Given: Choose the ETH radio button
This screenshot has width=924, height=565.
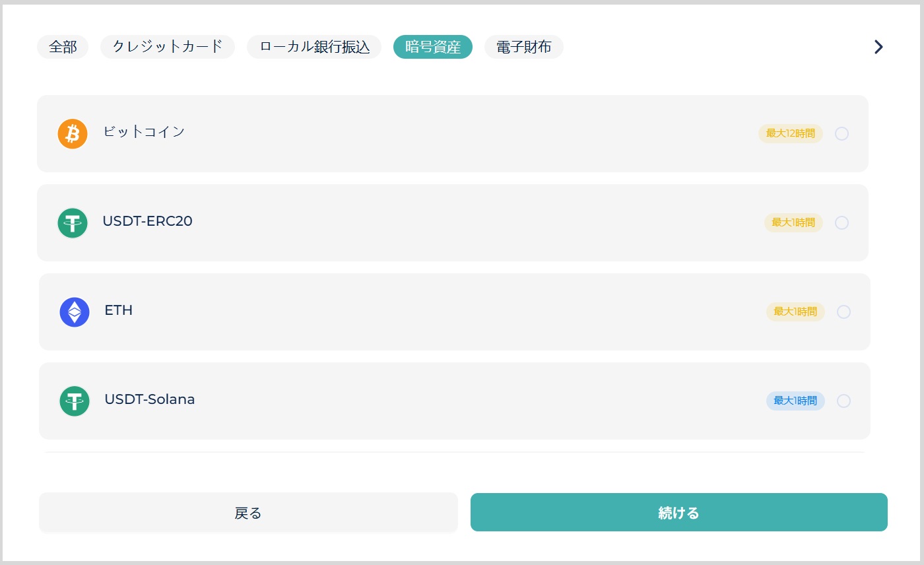Looking at the screenshot, I should pos(843,312).
